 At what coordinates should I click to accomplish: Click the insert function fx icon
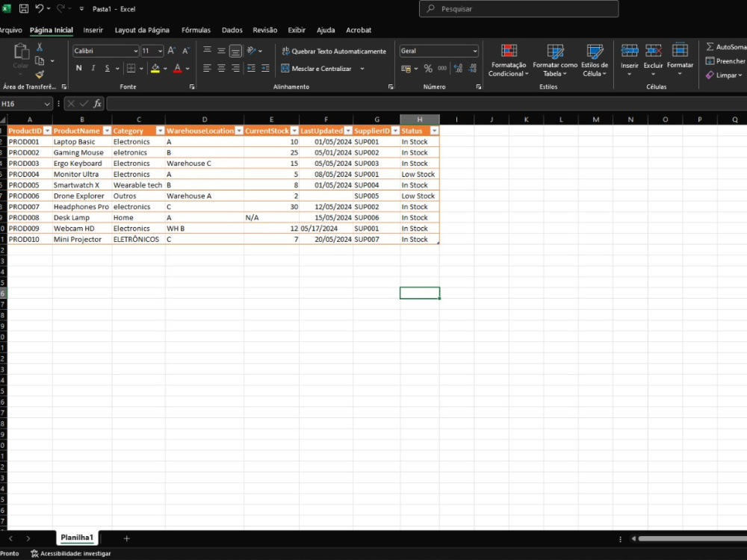(97, 103)
